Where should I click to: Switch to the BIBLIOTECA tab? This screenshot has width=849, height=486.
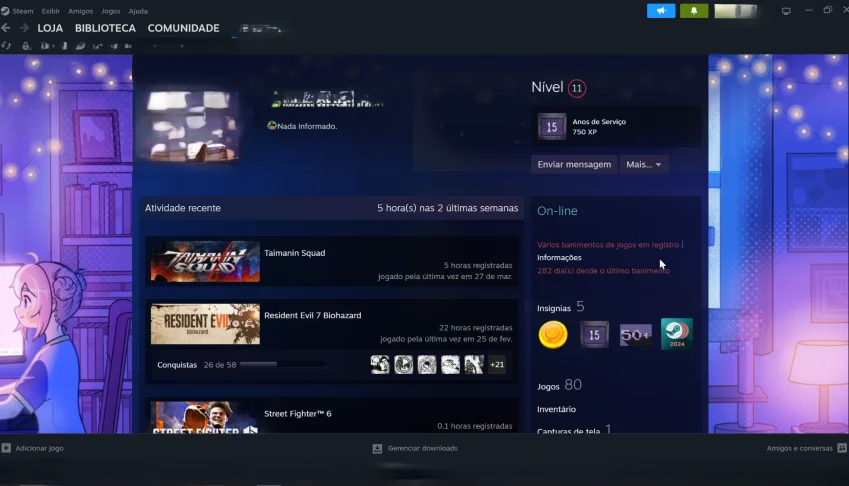[x=105, y=28]
